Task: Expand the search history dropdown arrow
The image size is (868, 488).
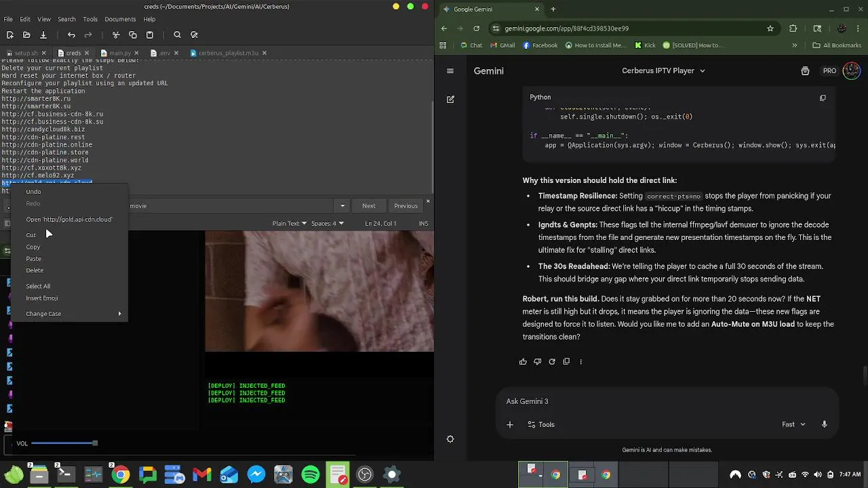Action: [342, 206]
